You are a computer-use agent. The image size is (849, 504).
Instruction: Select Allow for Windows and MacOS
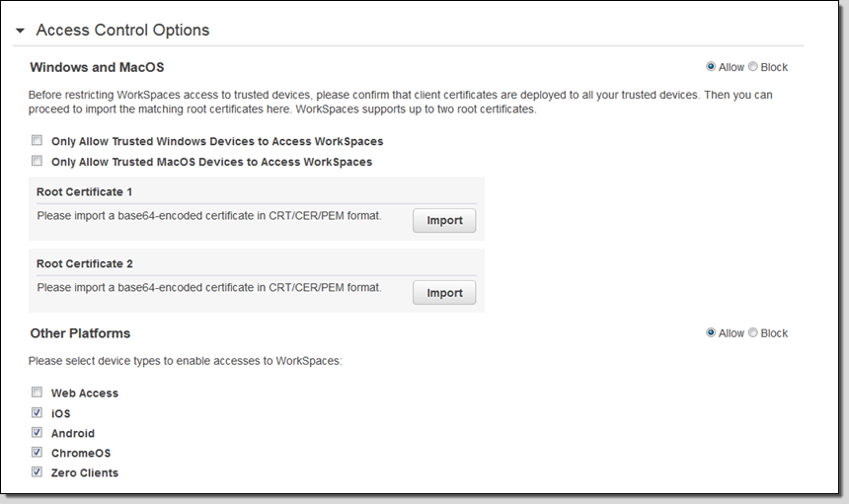711,67
